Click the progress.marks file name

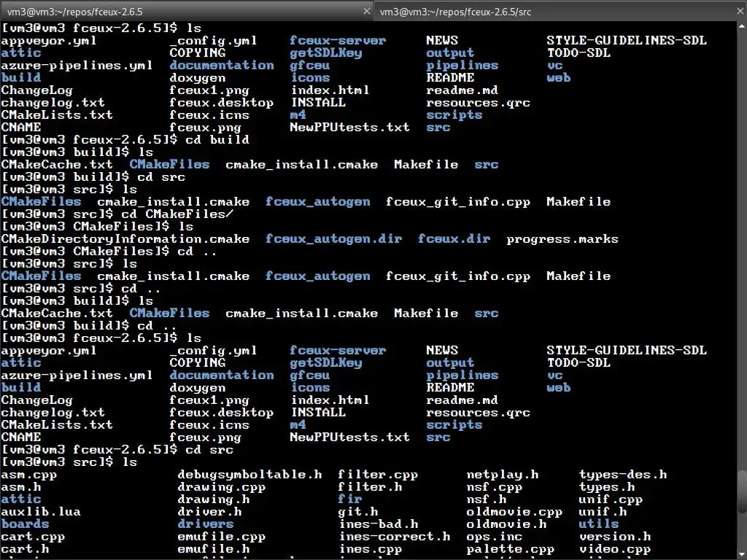pos(562,239)
